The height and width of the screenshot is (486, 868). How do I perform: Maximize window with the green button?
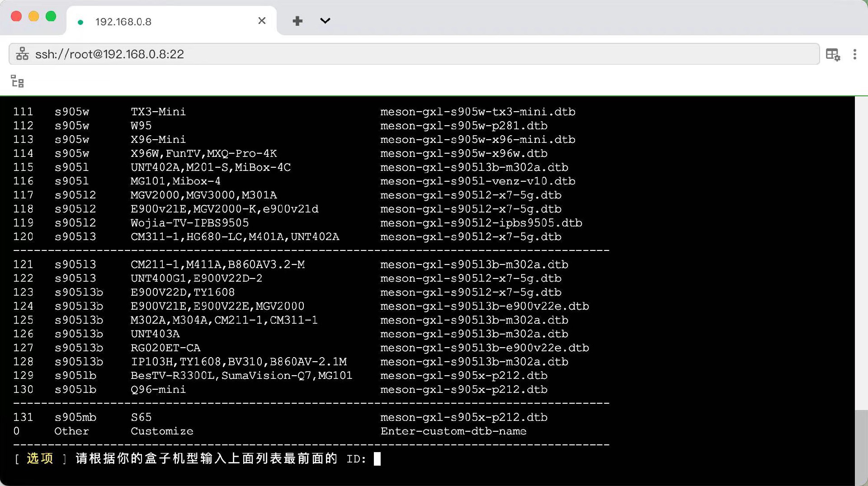pyautogui.click(x=51, y=16)
